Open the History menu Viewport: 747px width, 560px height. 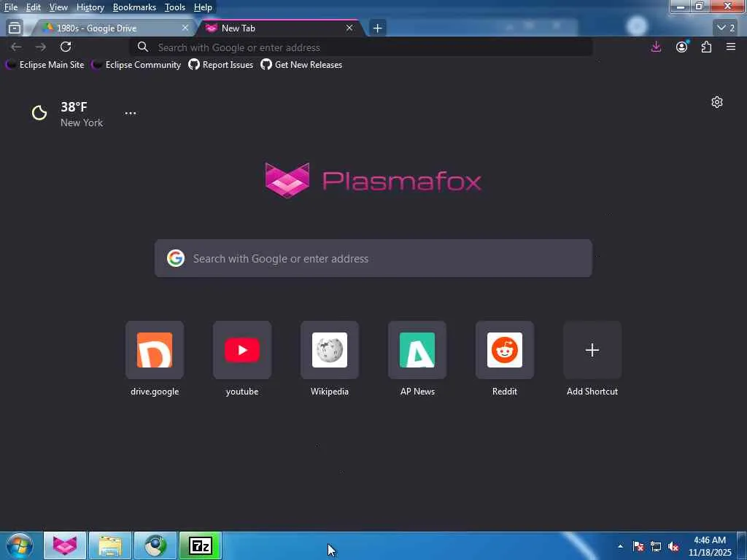(90, 7)
